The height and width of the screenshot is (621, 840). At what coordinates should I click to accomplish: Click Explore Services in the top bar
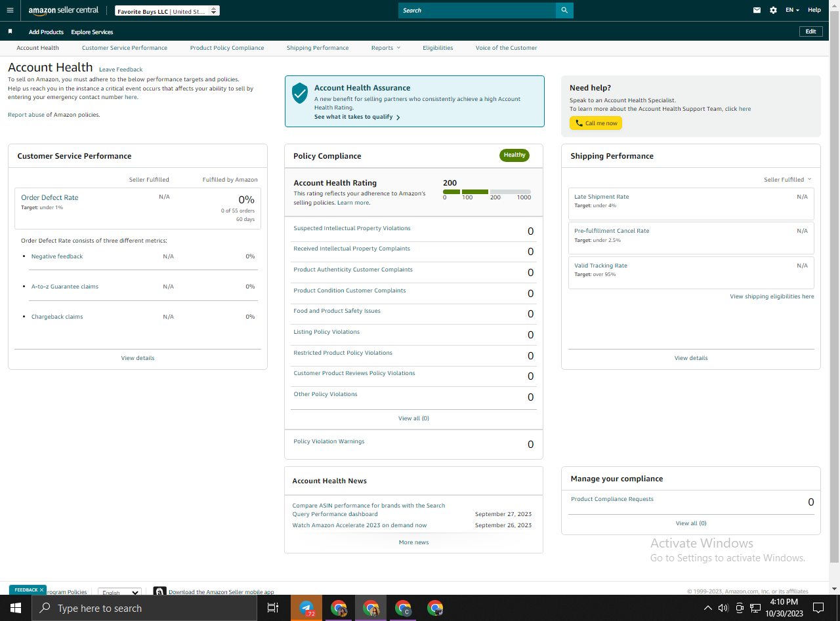[92, 32]
